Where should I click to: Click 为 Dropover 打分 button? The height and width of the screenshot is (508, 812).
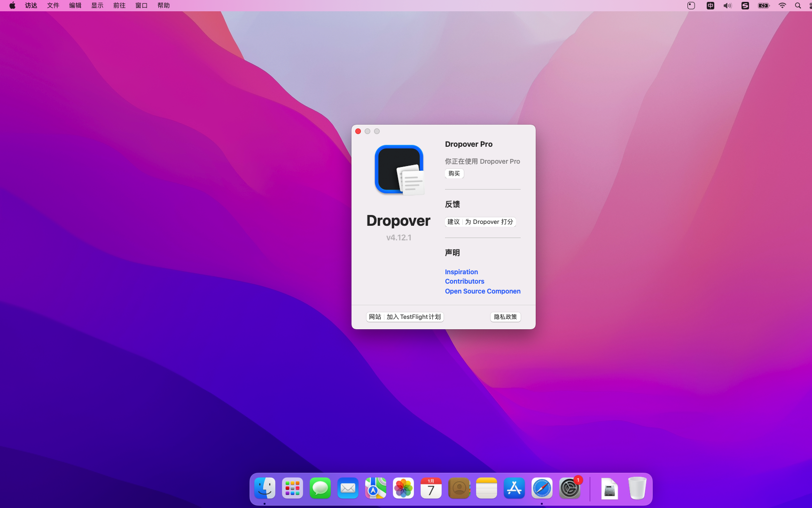click(489, 222)
